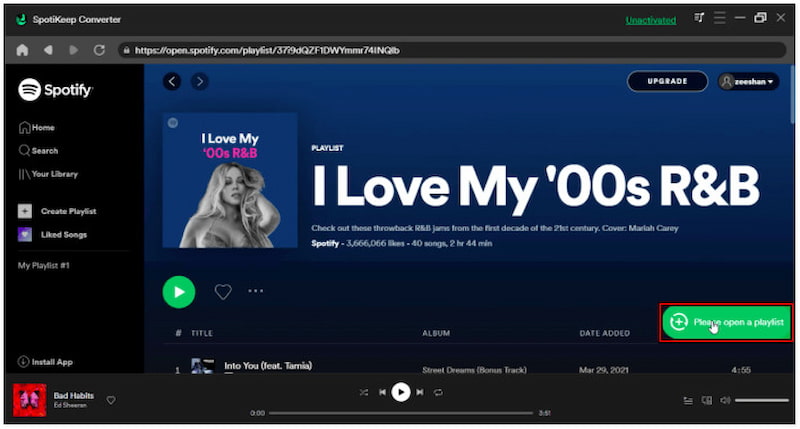This screenshot has height=429, width=800.
Task: Click the Spotify owner link under playlist description
Action: (325, 243)
